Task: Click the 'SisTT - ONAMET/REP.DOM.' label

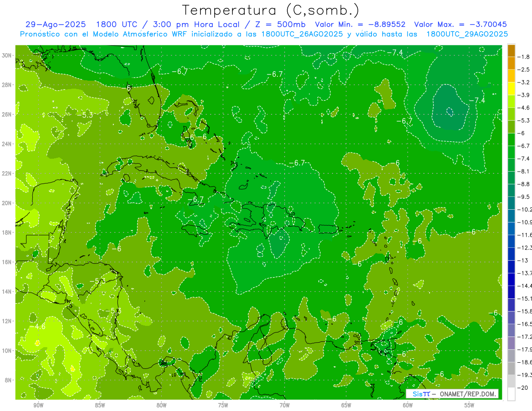Action: tap(452, 394)
